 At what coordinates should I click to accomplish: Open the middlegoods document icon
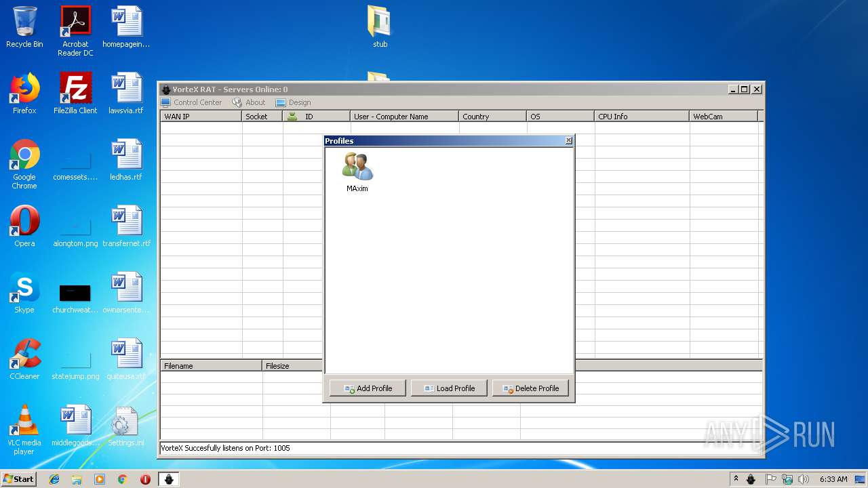75,426
